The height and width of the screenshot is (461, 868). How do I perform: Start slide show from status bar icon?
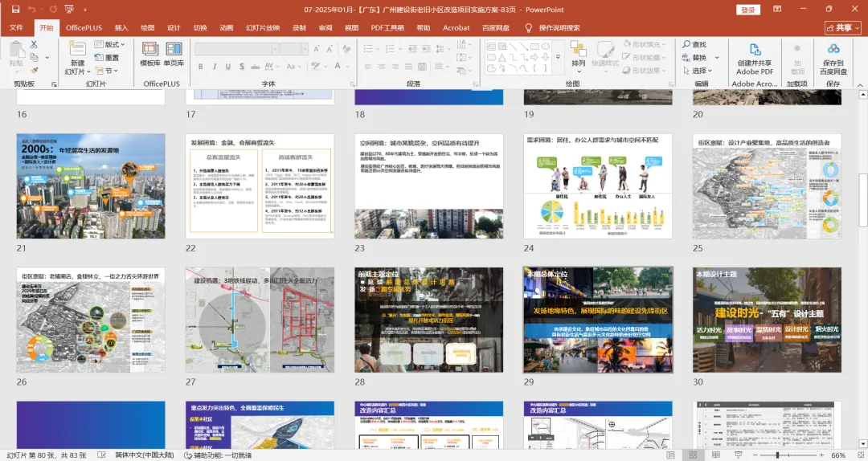tap(738, 455)
